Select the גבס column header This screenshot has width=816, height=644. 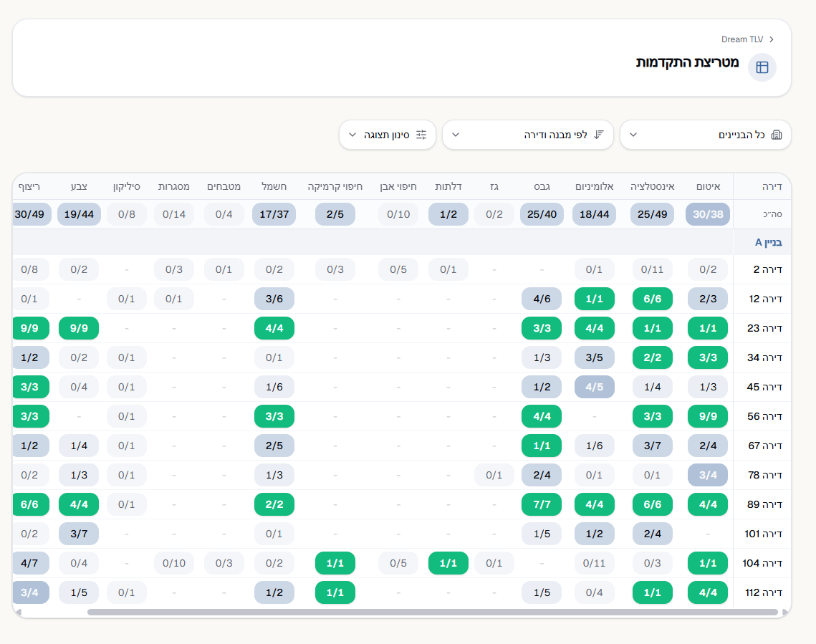pyautogui.click(x=542, y=187)
